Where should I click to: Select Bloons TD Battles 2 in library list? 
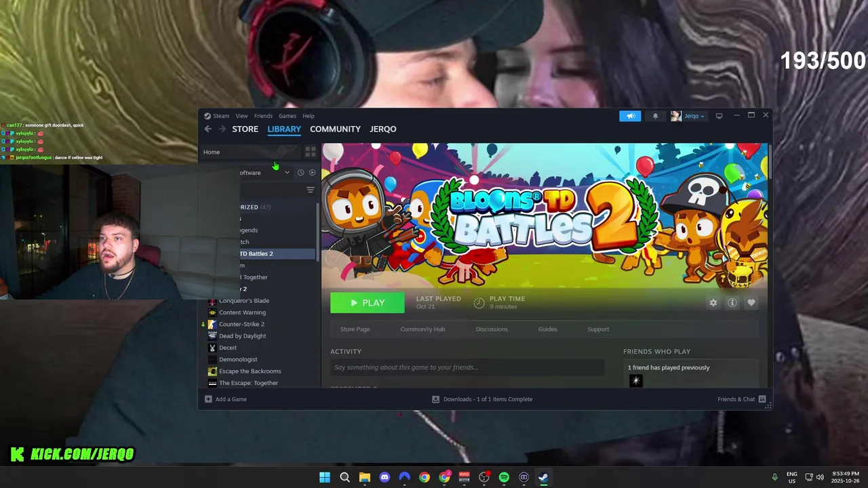point(277,253)
